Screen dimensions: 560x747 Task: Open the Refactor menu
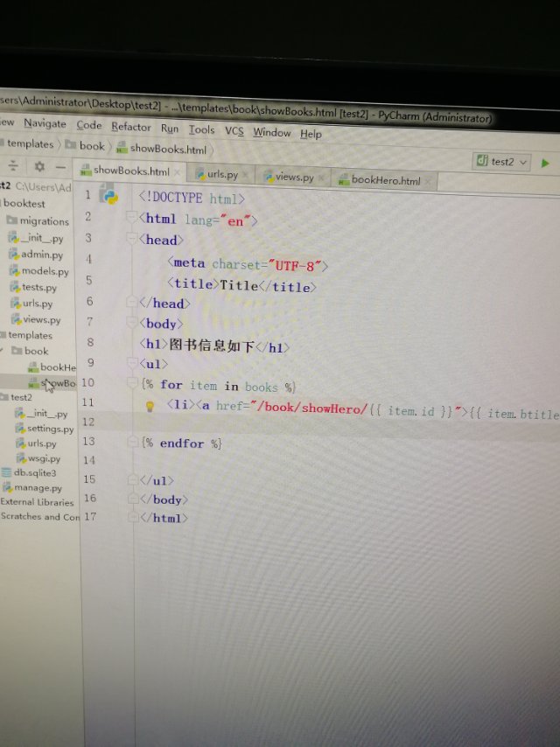(131, 127)
